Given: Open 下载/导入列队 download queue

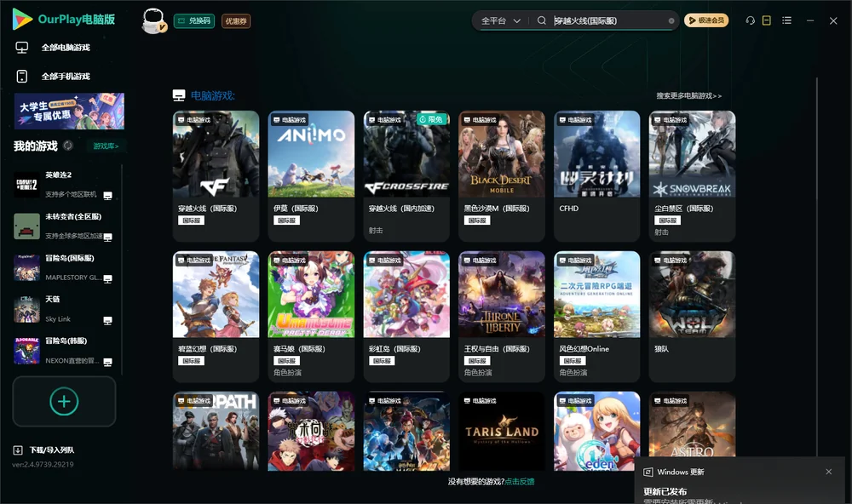Looking at the screenshot, I should click(52, 450).
